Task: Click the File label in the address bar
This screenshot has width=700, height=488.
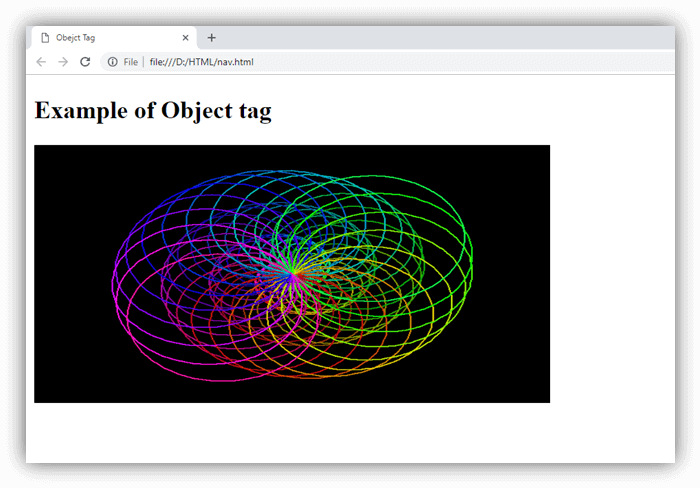Action: 130,62
